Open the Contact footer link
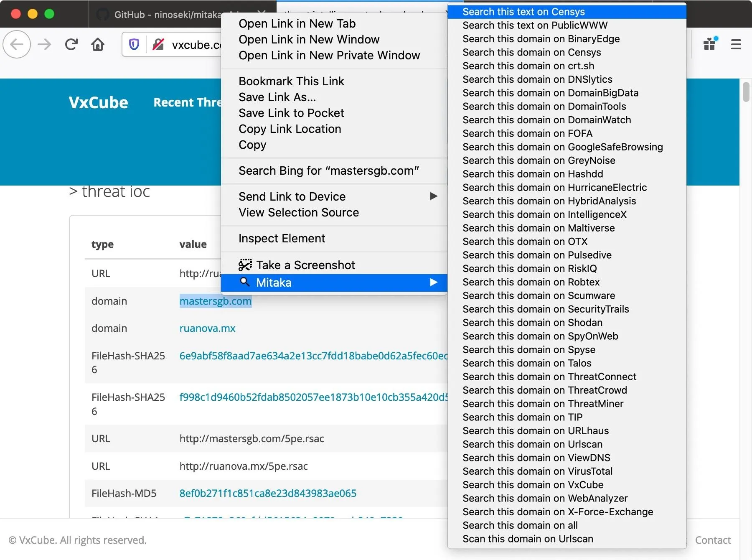 tap(713, 540)
